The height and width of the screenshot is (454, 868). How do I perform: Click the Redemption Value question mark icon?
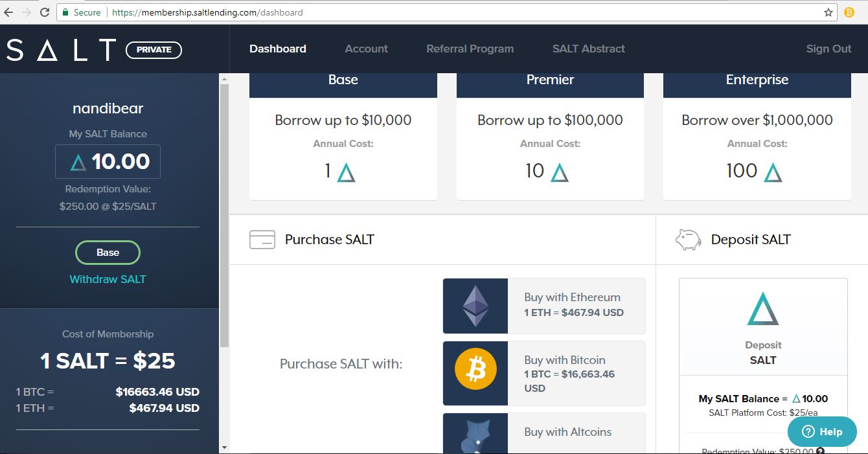(820, 451)
